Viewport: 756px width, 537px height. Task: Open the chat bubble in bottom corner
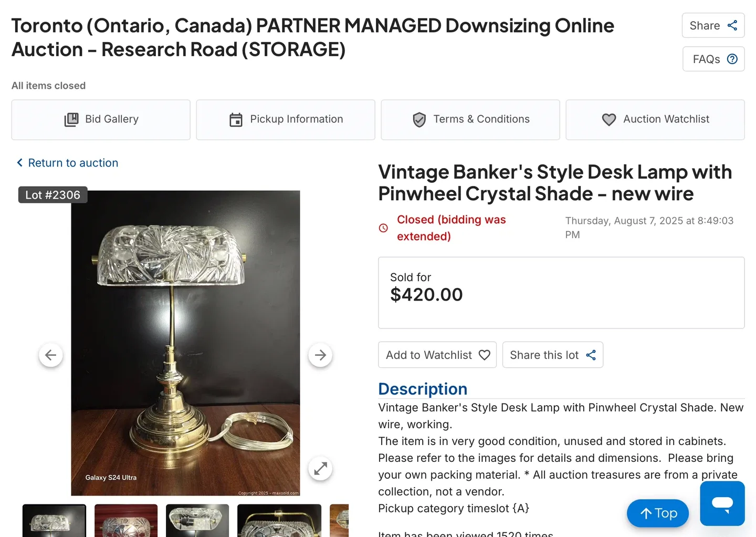(x=722, y=503)
